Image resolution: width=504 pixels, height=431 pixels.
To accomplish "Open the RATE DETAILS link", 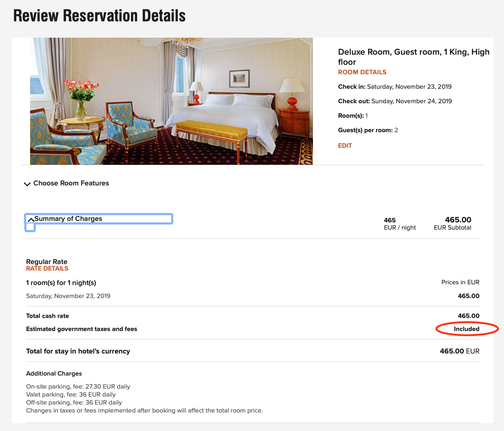I will coord(47,268).
